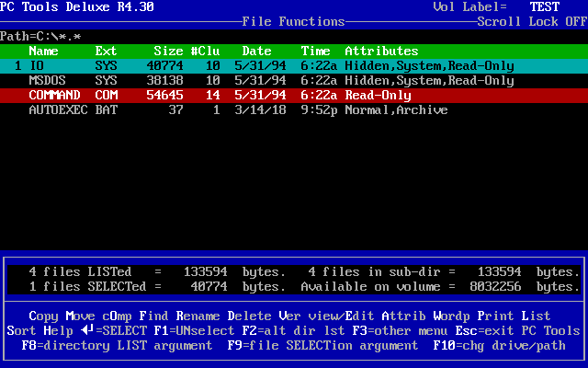The width and height of the screenshot is (588, 368).
Task: Select the Copy command
Action: 43,316
